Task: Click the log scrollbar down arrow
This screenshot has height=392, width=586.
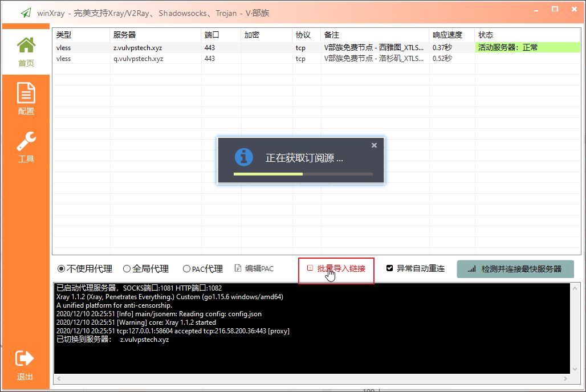Action: [x=575, y=369]
